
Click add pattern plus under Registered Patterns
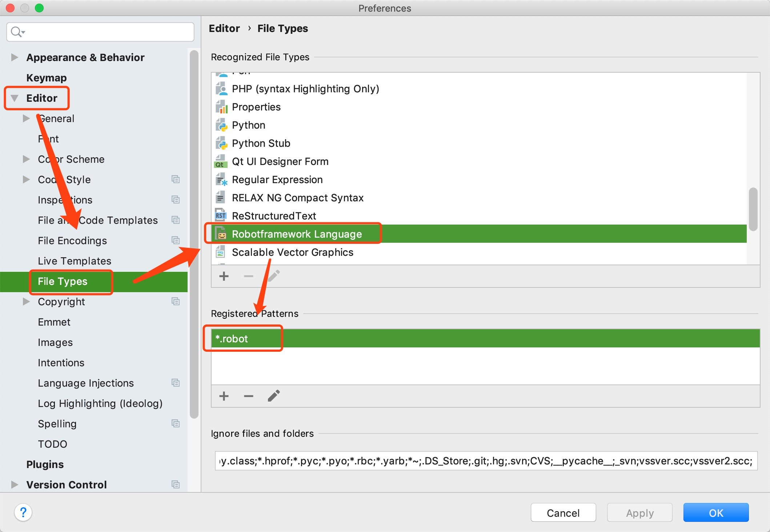coord(224,396)
